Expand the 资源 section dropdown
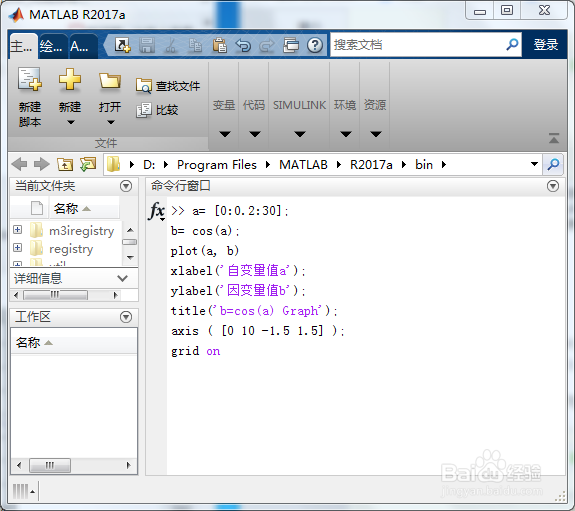 [x=376, y=134]
